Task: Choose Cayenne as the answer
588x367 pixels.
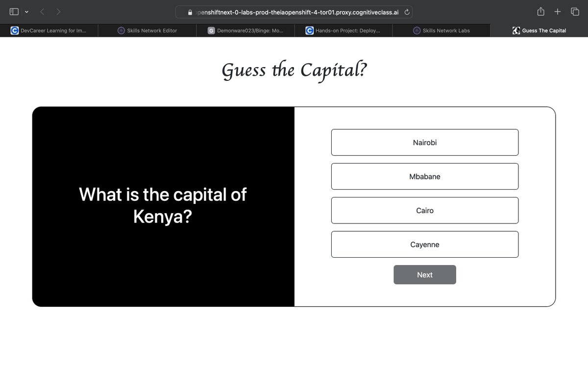Action: (x=425, y=245)
